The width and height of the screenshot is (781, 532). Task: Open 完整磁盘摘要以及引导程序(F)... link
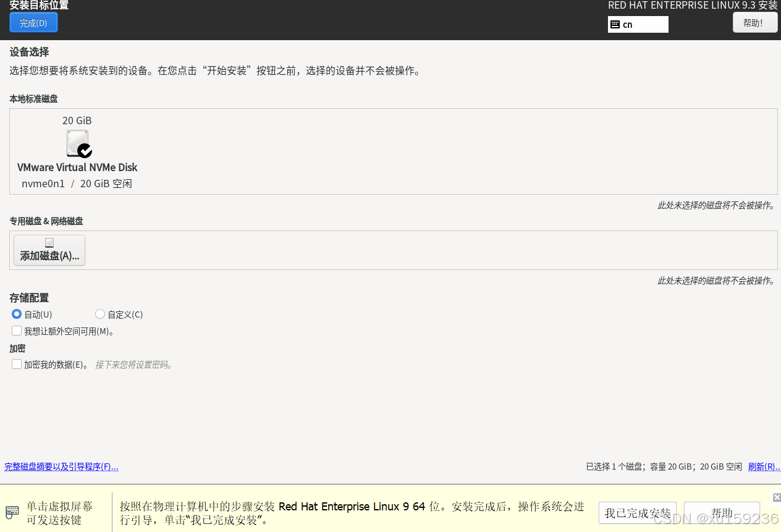pos(61,467)
